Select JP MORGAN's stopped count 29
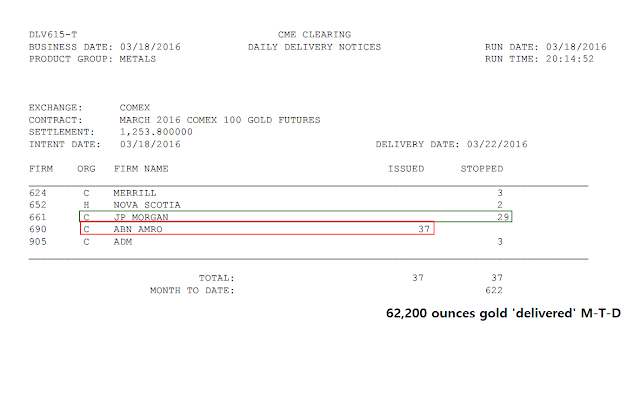The image size is (640, 396). 503,217
